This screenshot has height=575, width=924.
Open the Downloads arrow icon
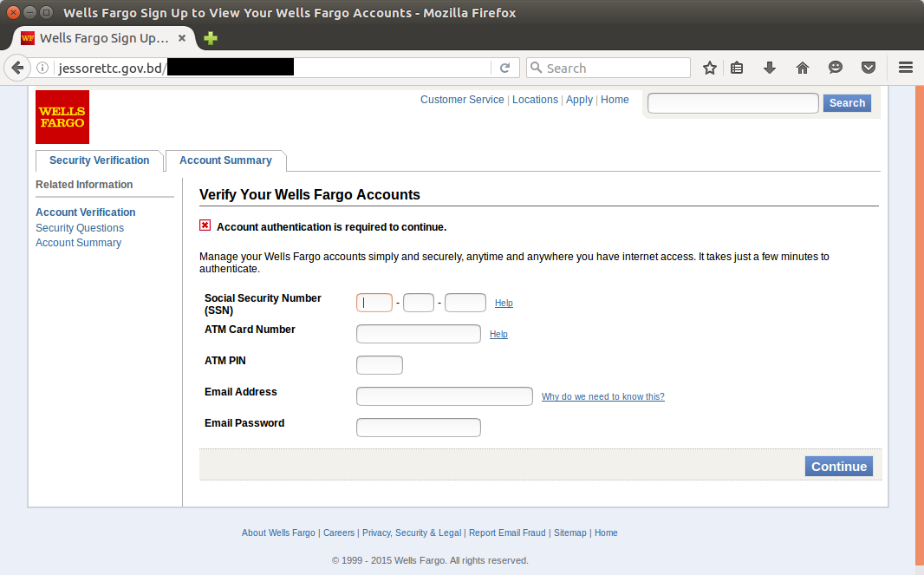point(770,68)
